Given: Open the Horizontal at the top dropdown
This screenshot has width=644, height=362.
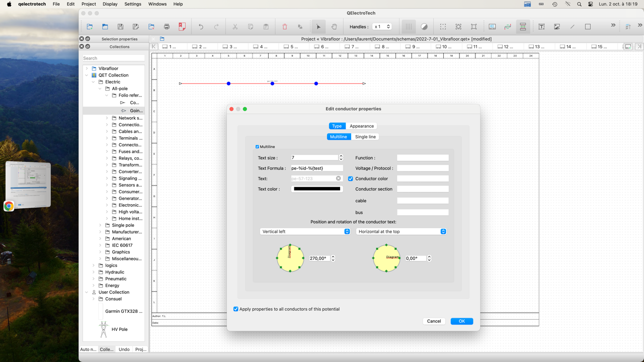Looking at the screenshot, I should click(401, 232).
